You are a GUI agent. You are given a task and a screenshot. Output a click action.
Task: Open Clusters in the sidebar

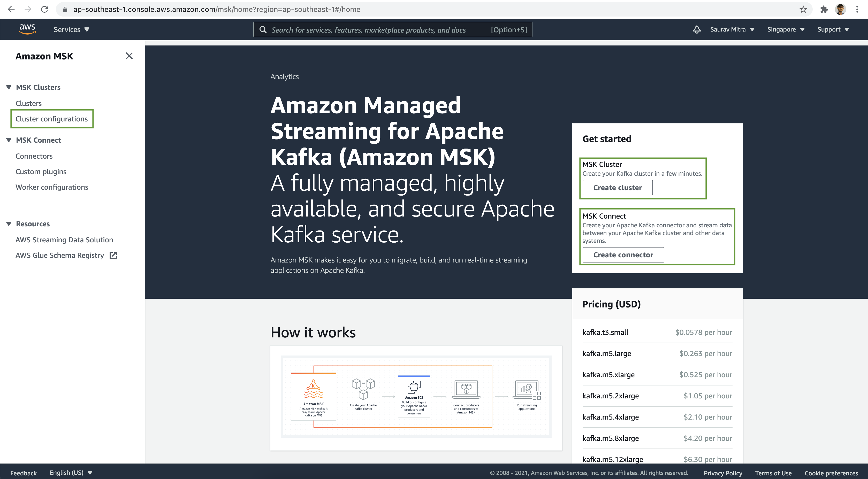point(29,103)
